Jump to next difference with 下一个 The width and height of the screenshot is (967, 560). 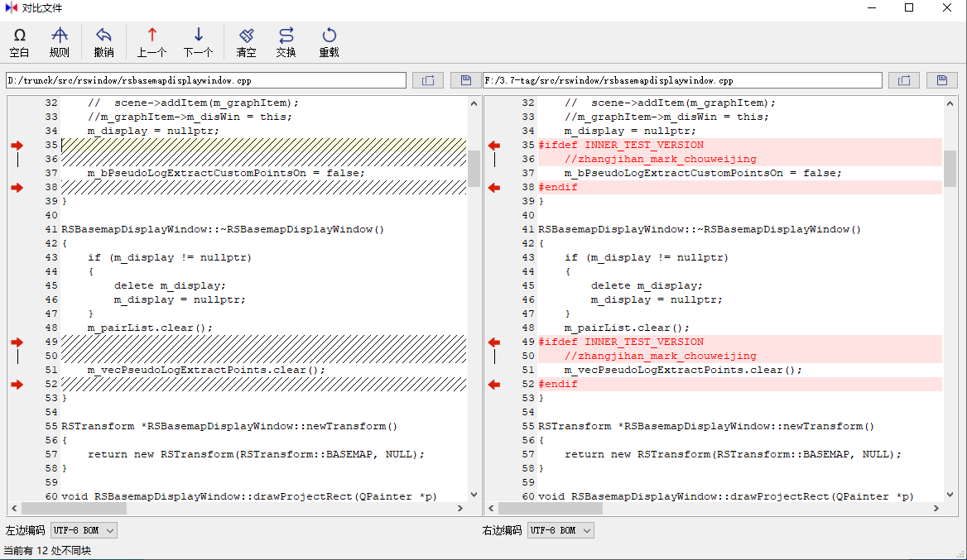(198, 42)
